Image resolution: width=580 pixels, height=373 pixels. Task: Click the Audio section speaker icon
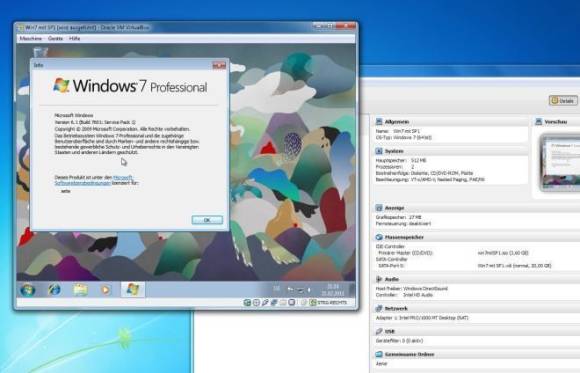(x=379, y=279)
